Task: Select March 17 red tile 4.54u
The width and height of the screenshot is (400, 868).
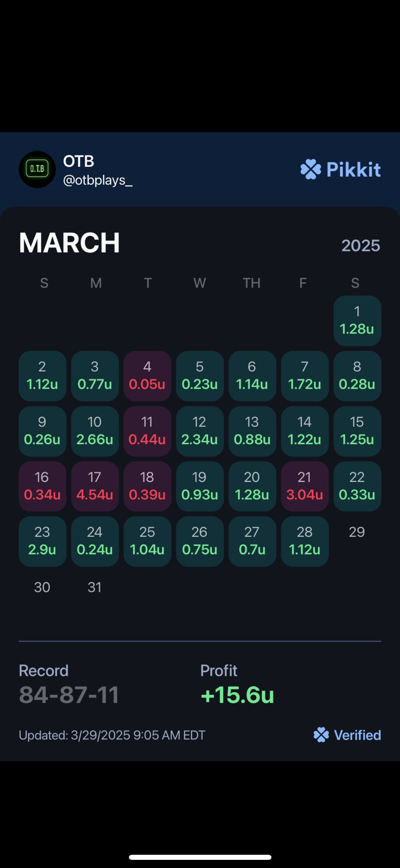Action: [95, 486]
